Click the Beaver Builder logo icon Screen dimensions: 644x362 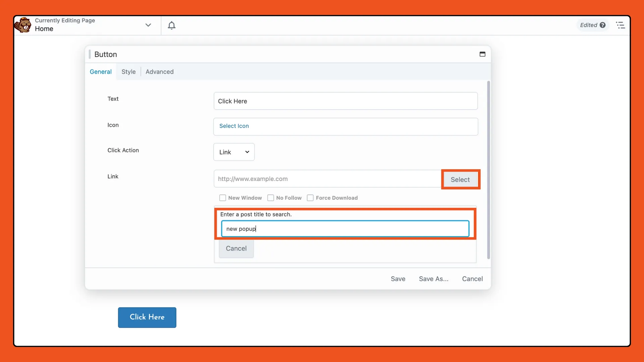coord(22,25)
